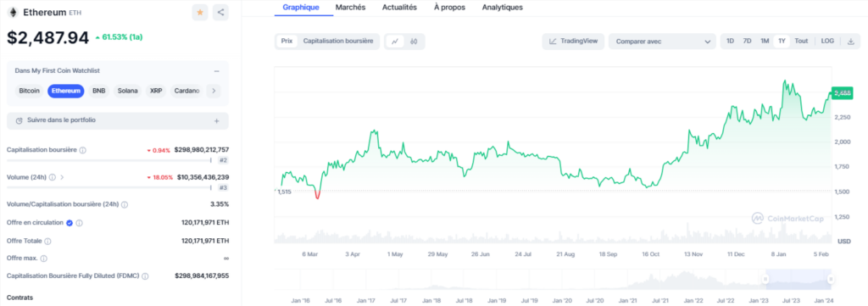Select the Tout time range
Screen dimensions: 868x306
coord(801,41)
